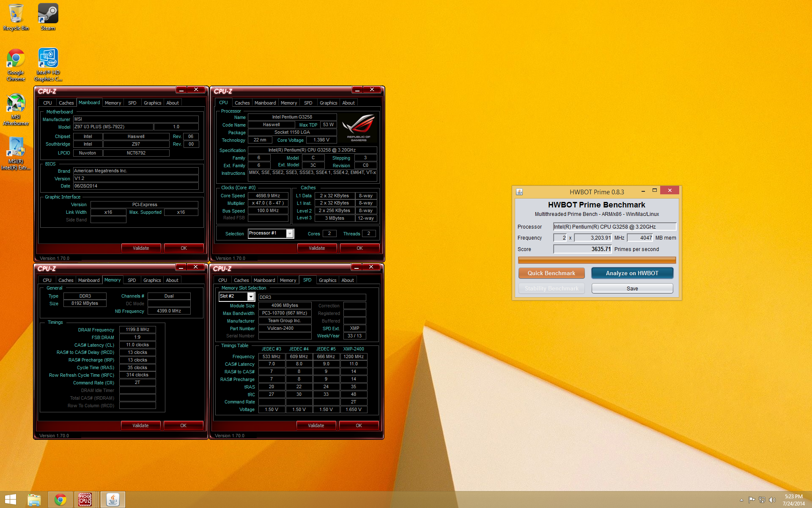Open the Processor #1 selection dropdown
Screen dimensions: 812x508
(290, 234)
